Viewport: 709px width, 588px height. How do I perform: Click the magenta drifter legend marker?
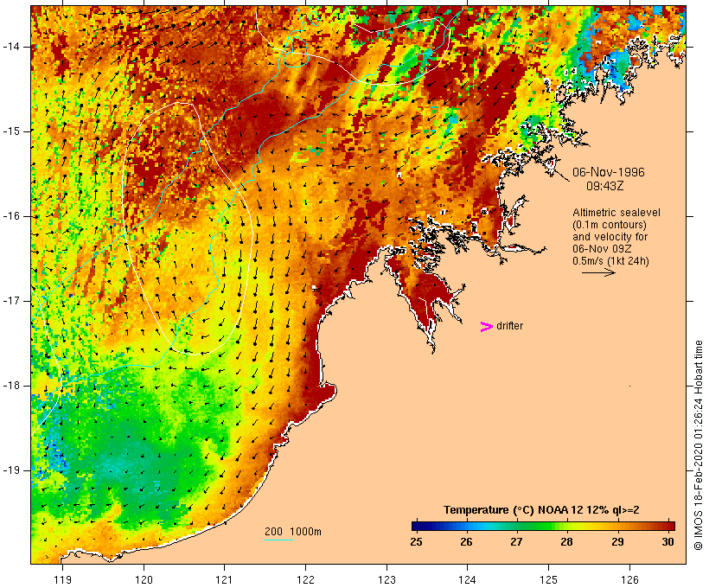486,327
